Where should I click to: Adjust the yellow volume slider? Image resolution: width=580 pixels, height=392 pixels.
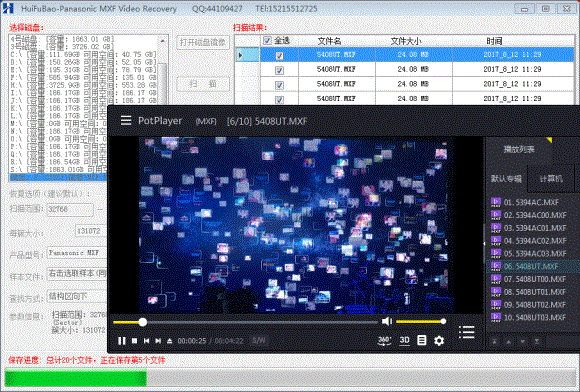(420, 321)
